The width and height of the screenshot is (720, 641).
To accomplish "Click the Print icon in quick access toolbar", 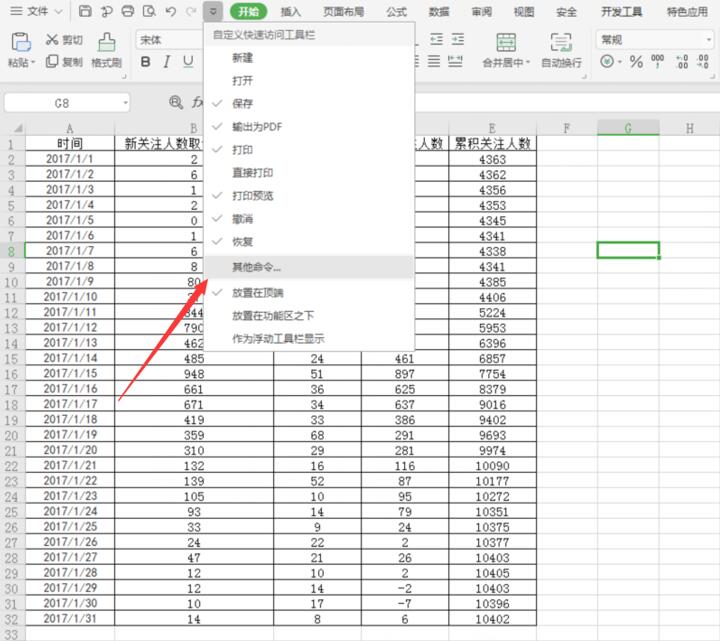I will pos(128,11).
